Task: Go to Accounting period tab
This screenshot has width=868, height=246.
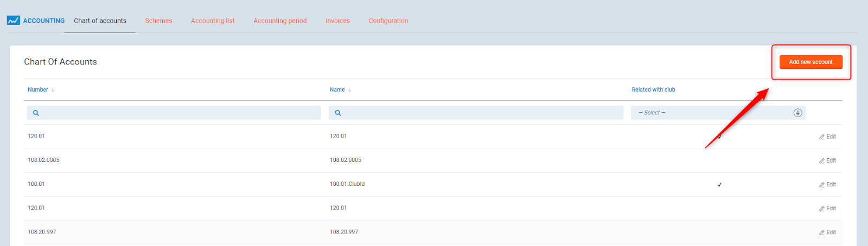Action: coord(280,21)
